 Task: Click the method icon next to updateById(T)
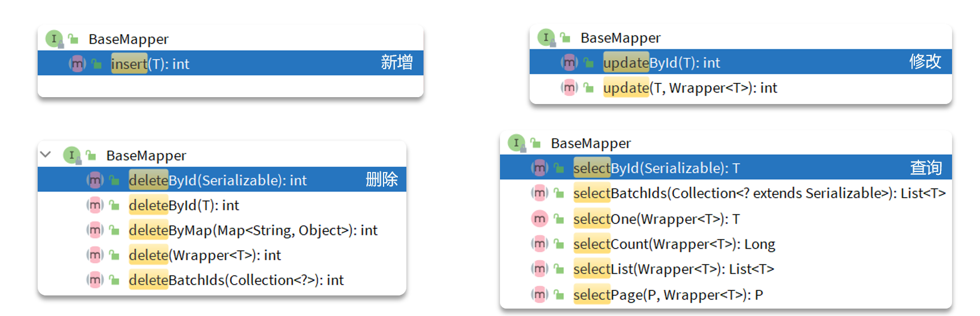pyautogui.click(x=569, y=62)
